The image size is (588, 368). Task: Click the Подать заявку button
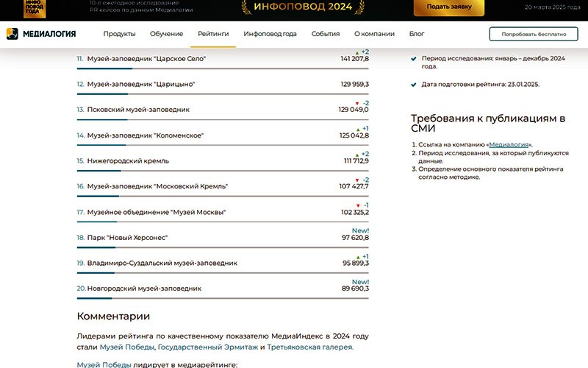pyautogui.click(x=449, y=7)
